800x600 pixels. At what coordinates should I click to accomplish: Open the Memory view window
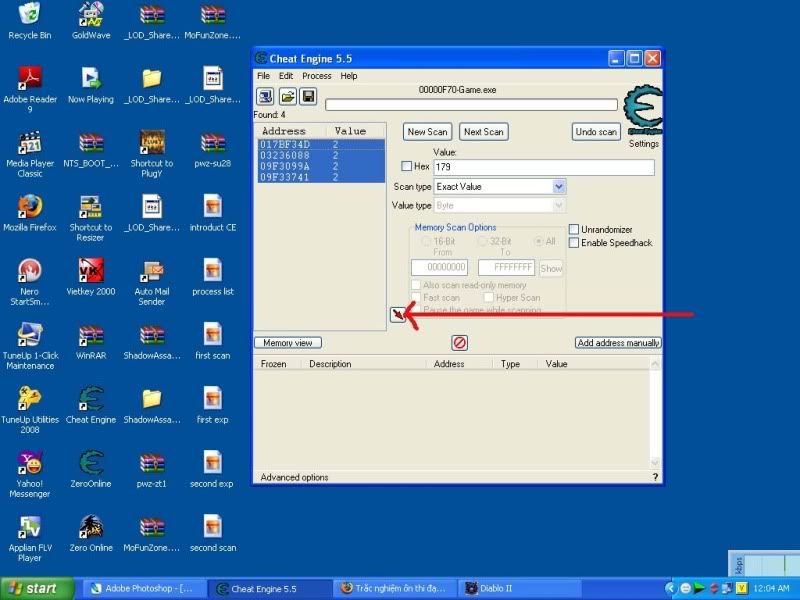288,343
